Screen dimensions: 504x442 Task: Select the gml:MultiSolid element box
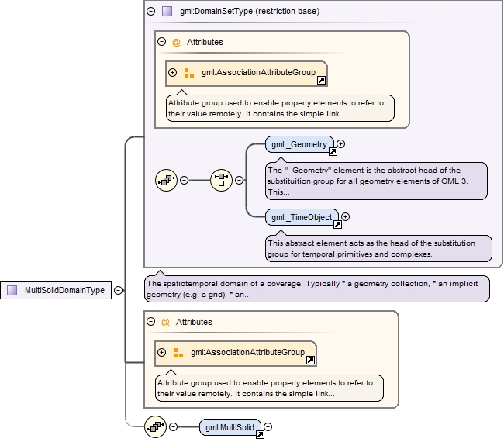tap(230, 427)
